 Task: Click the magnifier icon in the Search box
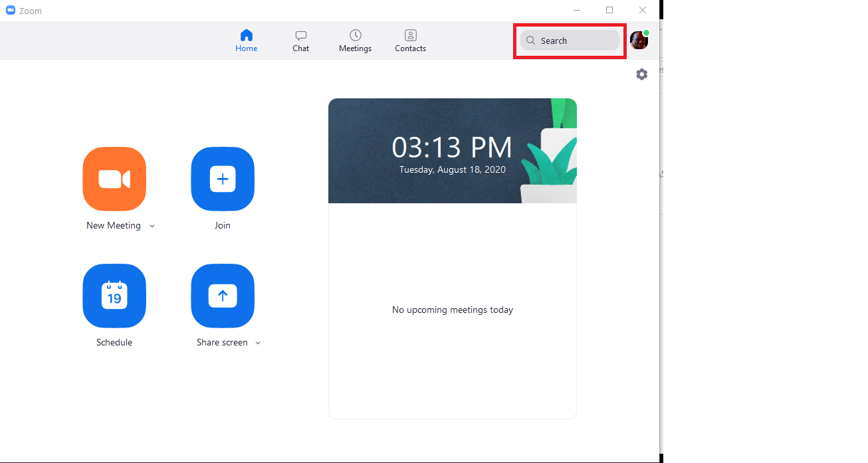[x=530, y=41]
